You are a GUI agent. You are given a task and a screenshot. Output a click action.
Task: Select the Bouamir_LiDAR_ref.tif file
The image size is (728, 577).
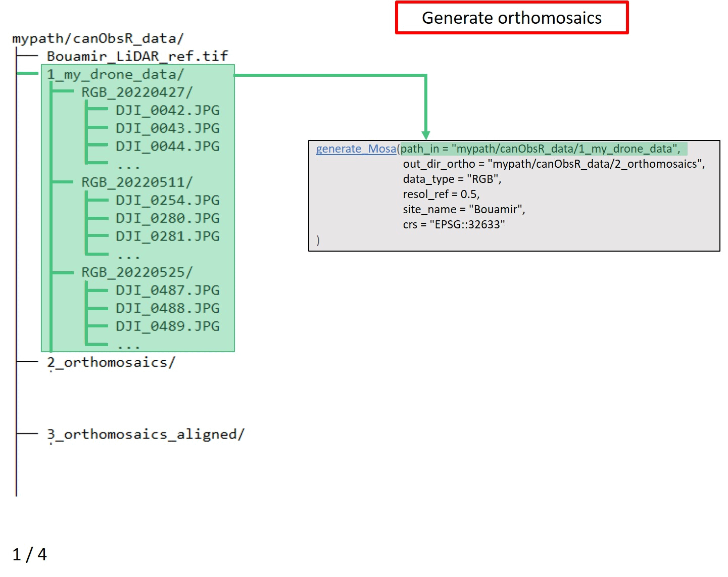point(137,56)
